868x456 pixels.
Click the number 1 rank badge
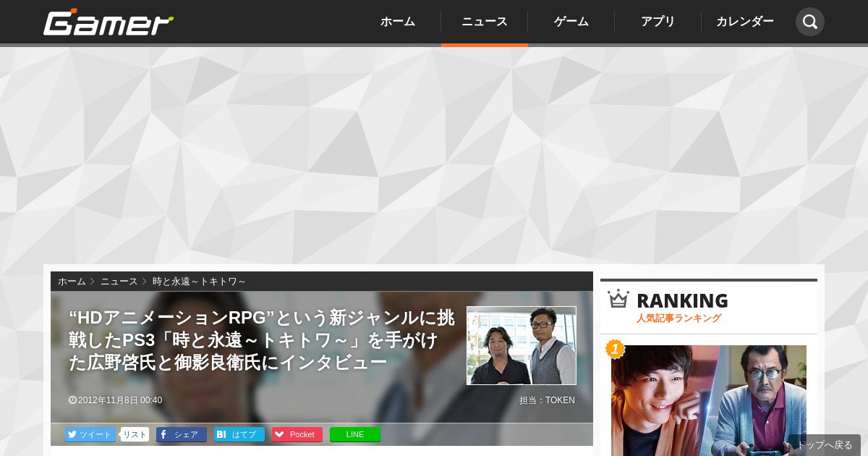[615, 350]
